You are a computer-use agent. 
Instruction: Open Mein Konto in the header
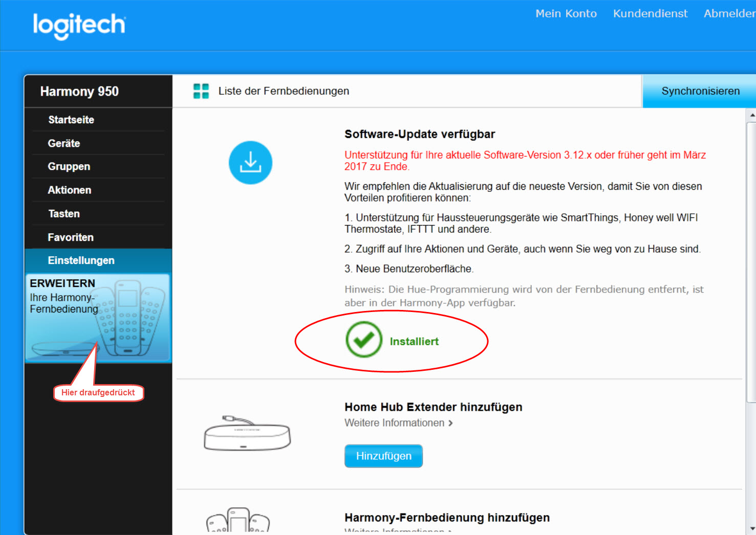tap(566, 14)
